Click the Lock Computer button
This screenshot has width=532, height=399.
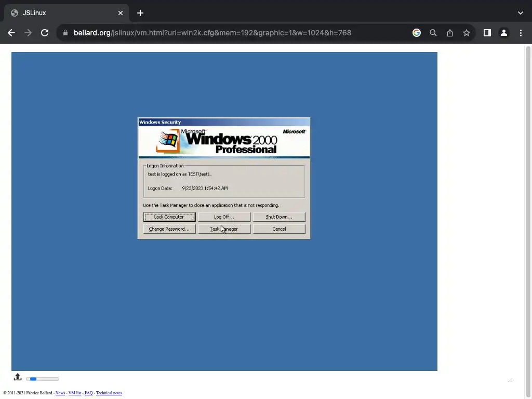tap(169, 217)
